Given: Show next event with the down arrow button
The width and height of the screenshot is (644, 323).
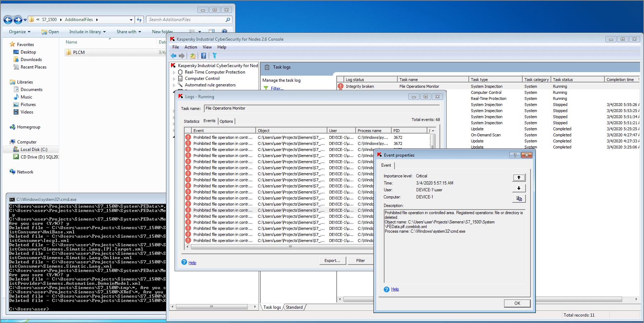Looking at the screenshot, I should tap(519, 188).
